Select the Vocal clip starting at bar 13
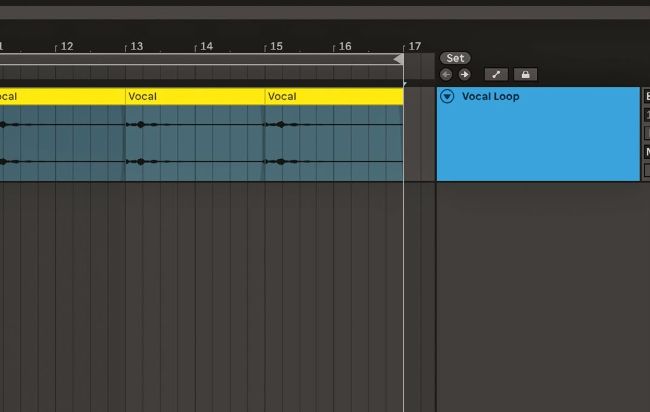Viewport: 650px width, 412px height. [x=194, y=97]
